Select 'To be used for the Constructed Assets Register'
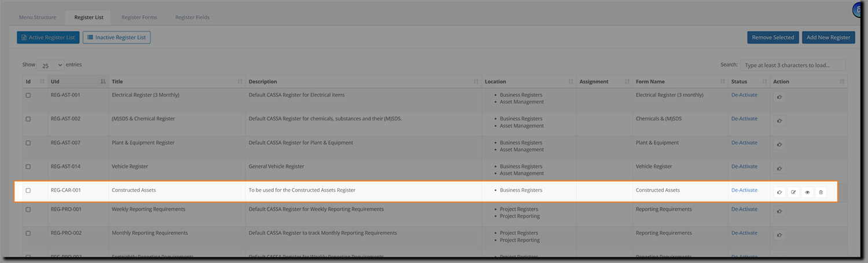Screen dimensions: 868x263 [x=302, y=190]
